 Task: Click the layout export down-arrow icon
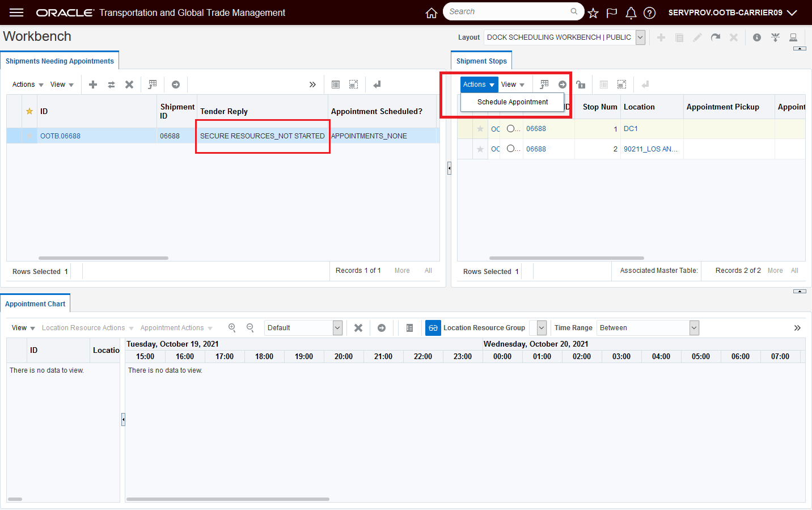[775, 37]
